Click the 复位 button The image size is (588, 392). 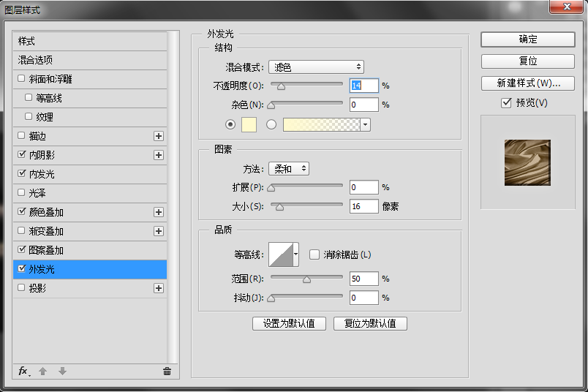click(x=527, y=61)
